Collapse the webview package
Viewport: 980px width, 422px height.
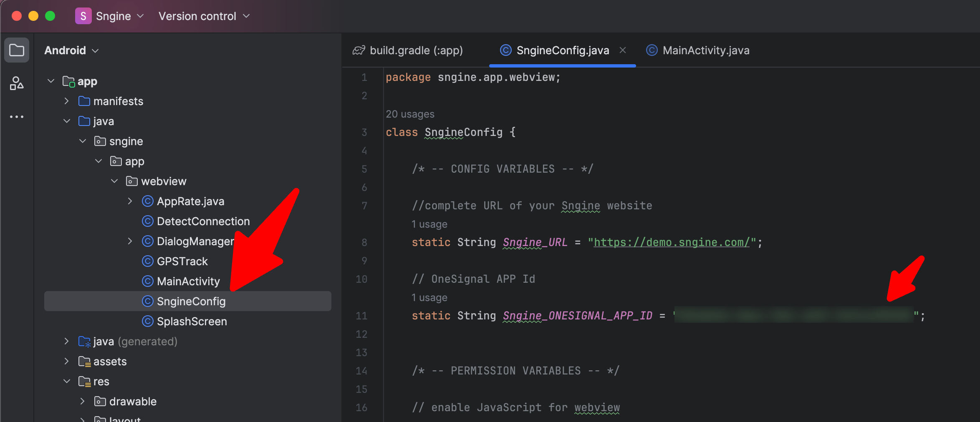(114, 181)
